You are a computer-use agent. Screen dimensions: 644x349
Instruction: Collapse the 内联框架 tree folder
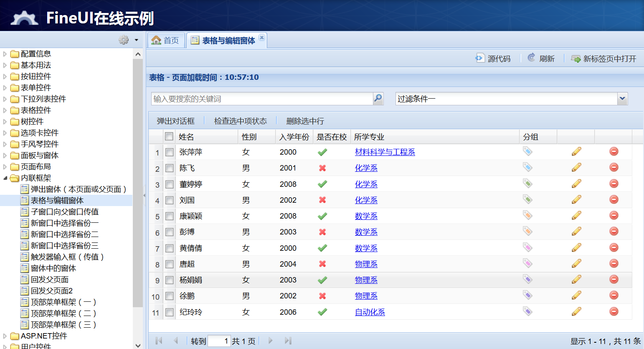click(x=5, y=178)
